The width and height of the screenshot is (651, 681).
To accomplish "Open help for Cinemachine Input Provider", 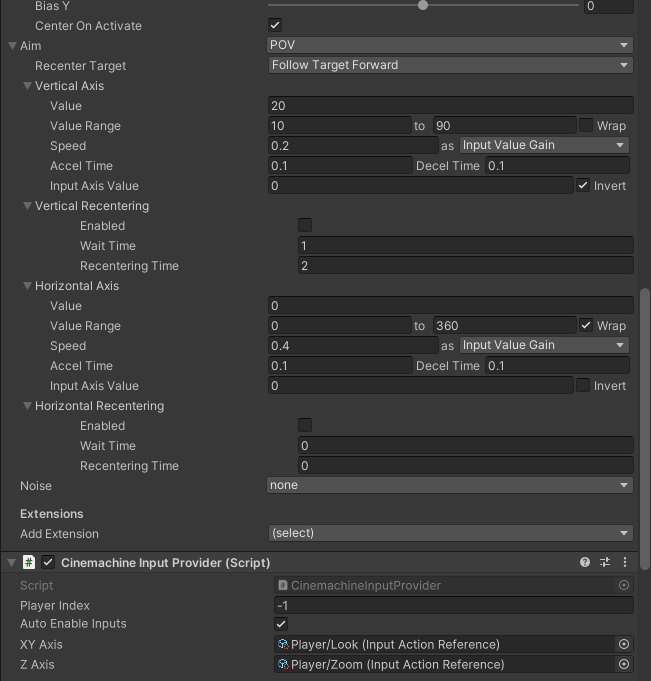I will pyautogui.click(x=585, y=563).
